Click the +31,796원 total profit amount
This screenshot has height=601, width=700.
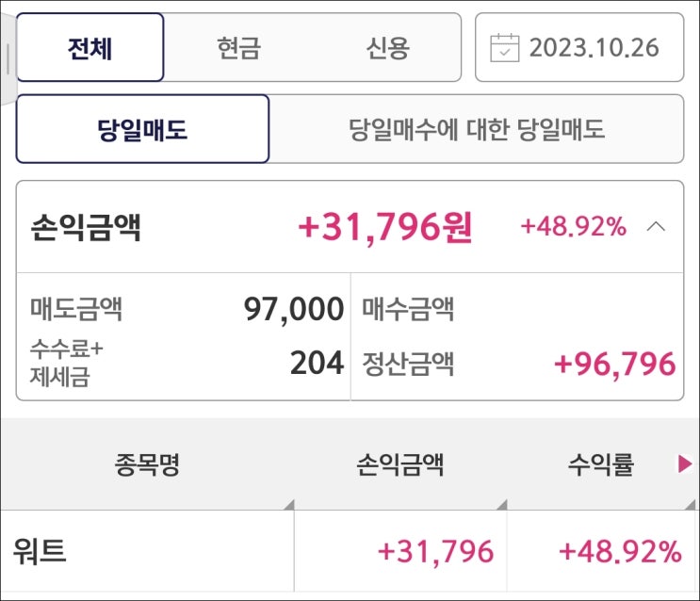(x=385, y=227)
